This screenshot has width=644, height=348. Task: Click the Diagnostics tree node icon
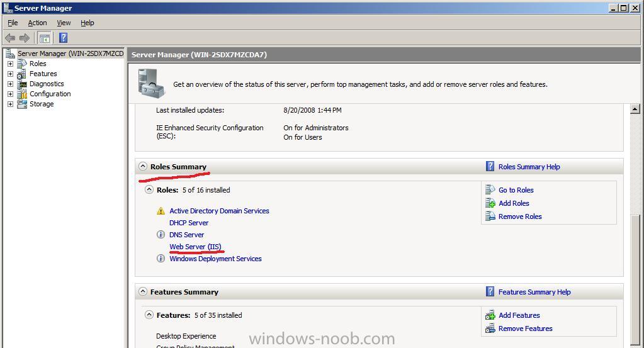point(22,84)
